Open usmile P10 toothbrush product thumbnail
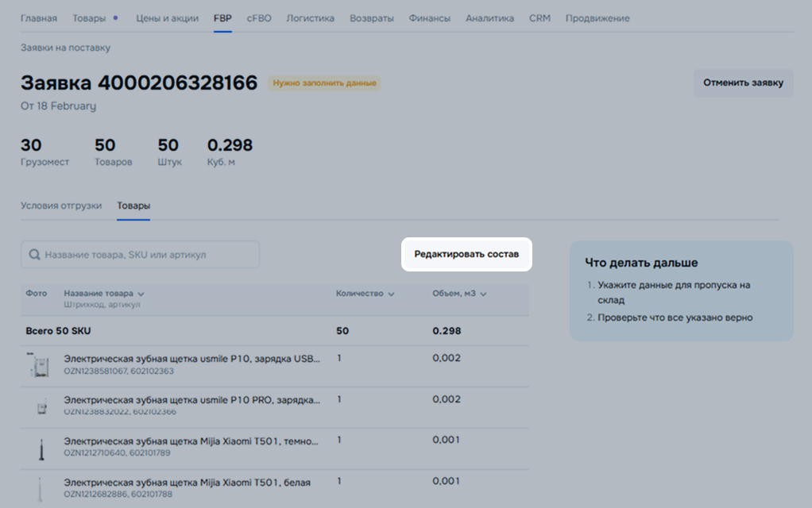Screen dimensions: 812x508 point(39,365)
